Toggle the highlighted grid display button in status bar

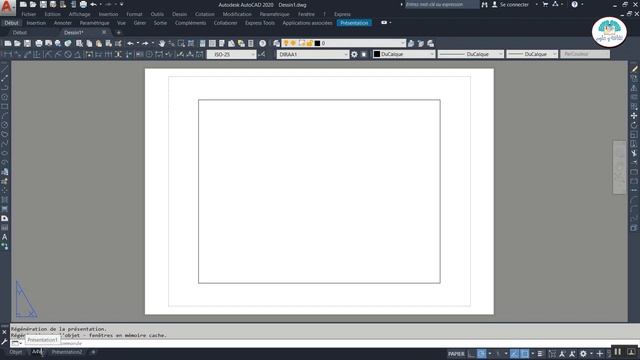point(482,354)
